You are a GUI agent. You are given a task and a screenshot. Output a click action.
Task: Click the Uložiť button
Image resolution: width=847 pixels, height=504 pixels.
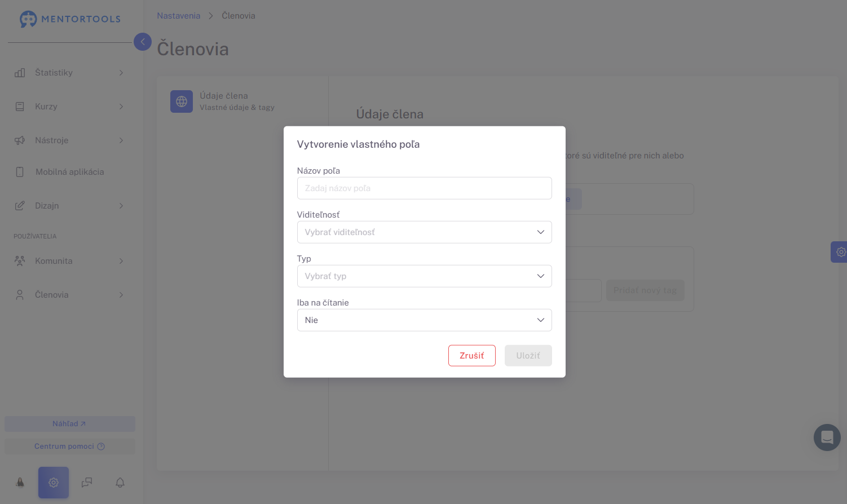528,356
